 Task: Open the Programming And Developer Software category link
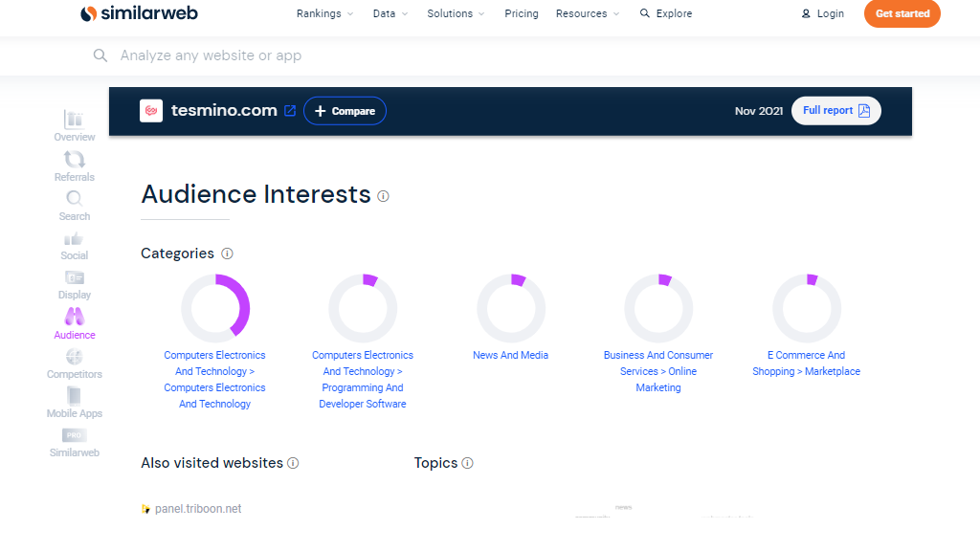(x=363, y=379)
